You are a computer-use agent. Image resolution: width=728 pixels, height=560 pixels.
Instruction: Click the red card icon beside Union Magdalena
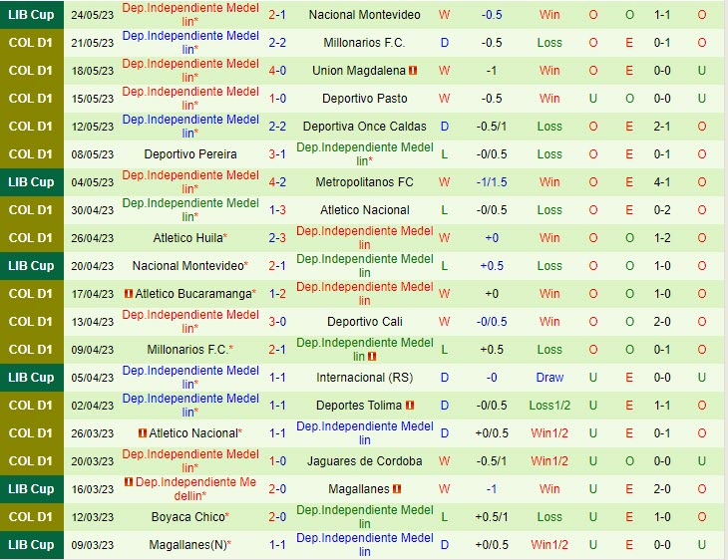(x=413, y=71)
